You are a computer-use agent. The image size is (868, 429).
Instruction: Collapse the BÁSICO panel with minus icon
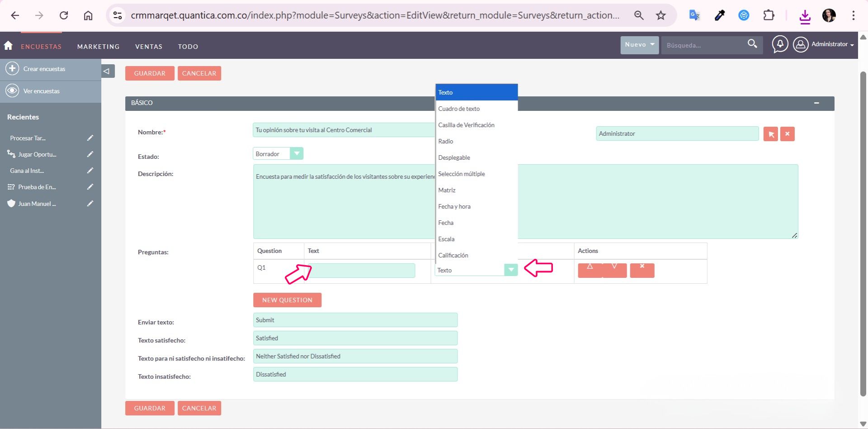tap(816, 103)
